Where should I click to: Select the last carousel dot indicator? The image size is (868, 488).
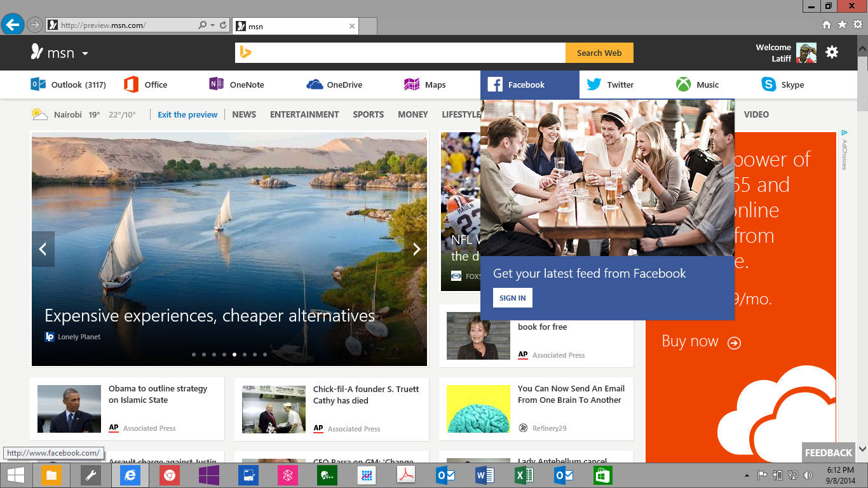coord(265,355)
